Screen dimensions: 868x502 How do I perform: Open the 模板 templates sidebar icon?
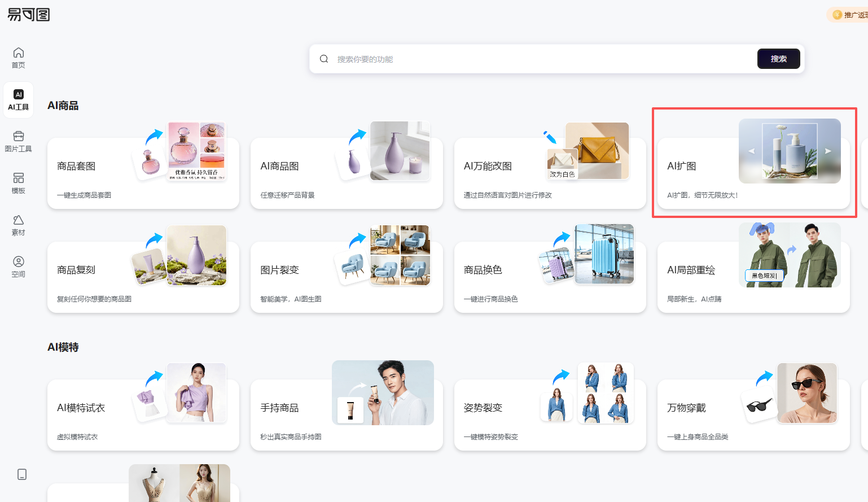click(x=19, y=184)
